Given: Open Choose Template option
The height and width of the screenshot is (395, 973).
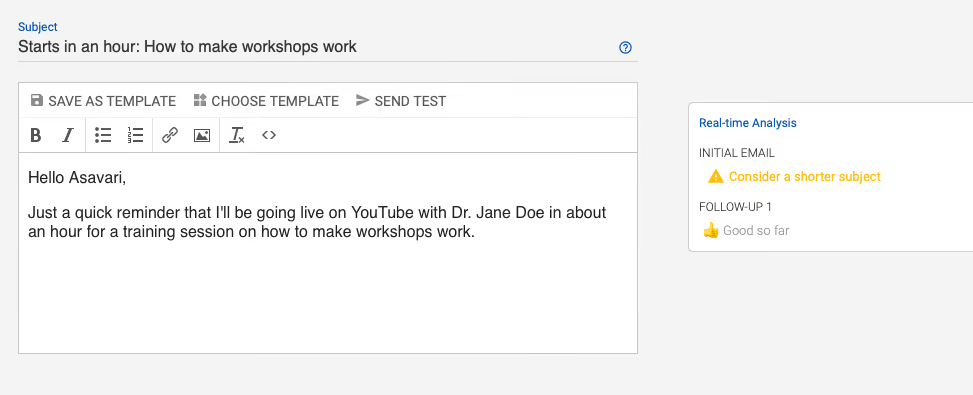Looking at the screenshot, I should tap(266, 101).
